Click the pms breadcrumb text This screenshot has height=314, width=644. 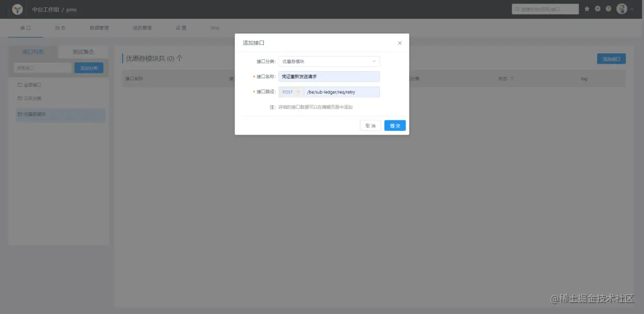[72, 10]
